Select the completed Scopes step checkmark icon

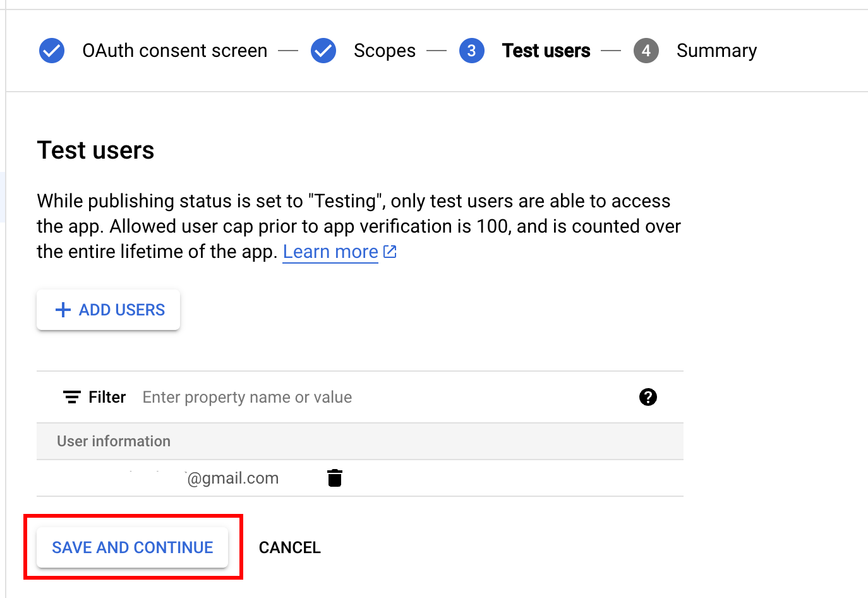(x=323, y=50)
